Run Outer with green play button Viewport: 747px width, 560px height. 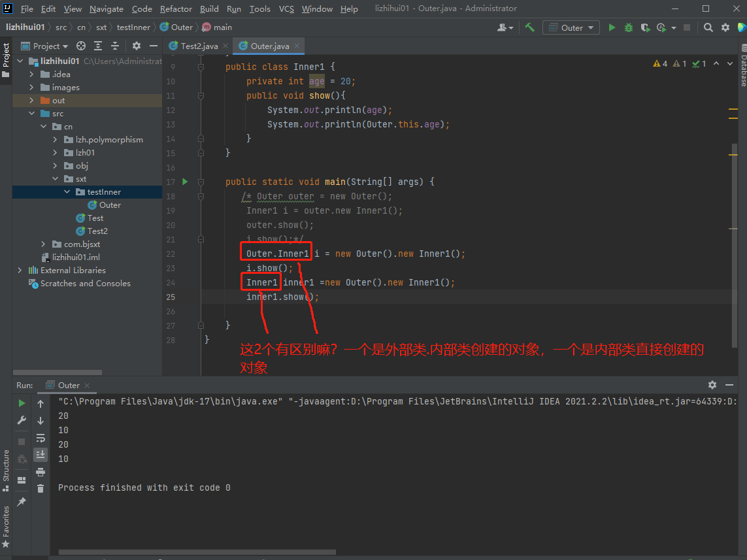pyautogui.click(x=612, y=27)
